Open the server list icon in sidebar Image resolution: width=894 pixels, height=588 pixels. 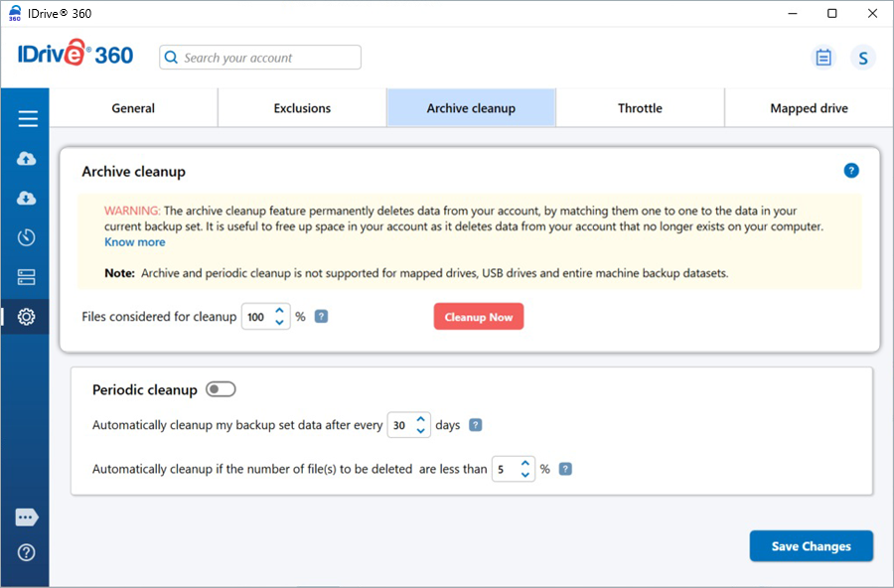pyautogui.click(x=27, y=277)
